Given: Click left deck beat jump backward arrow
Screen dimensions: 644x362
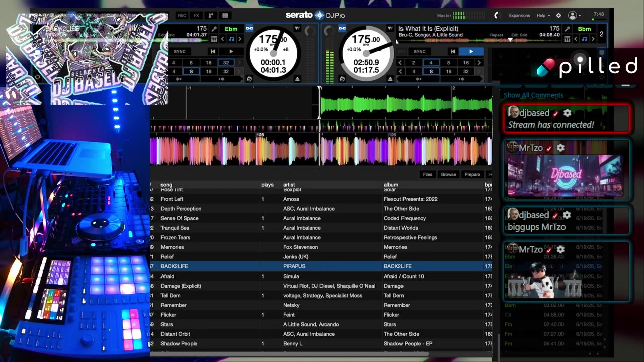Looking at the screenshot, I should point(179,79).
